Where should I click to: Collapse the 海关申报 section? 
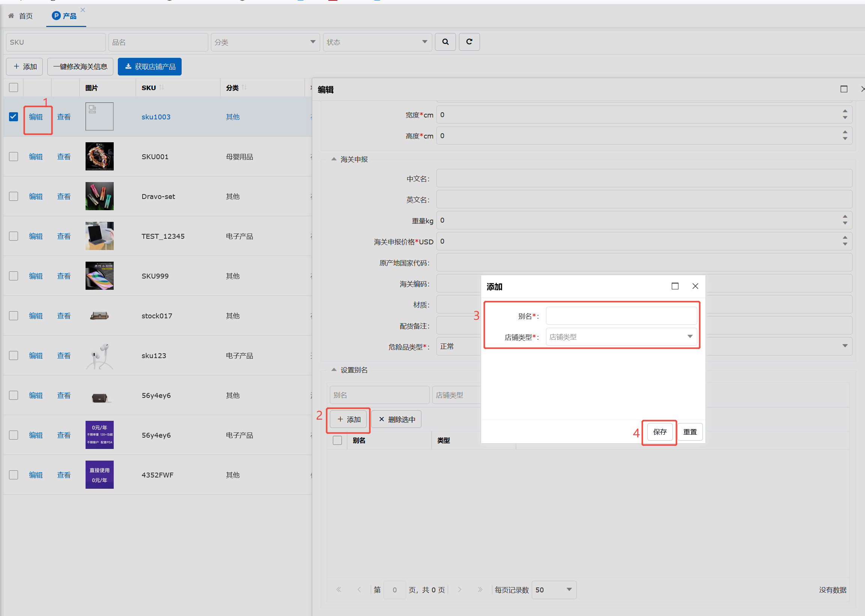pyautogui.click(x=334, y=159)
